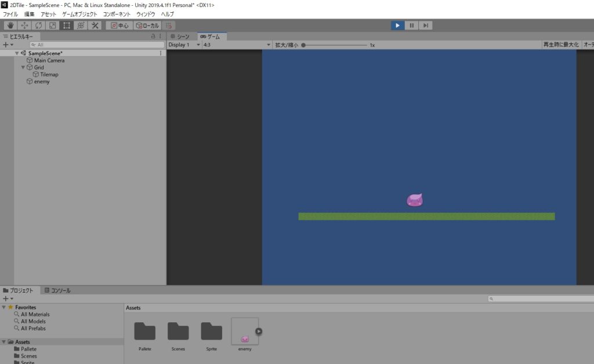Focus the Project search field

click(541, 299)
